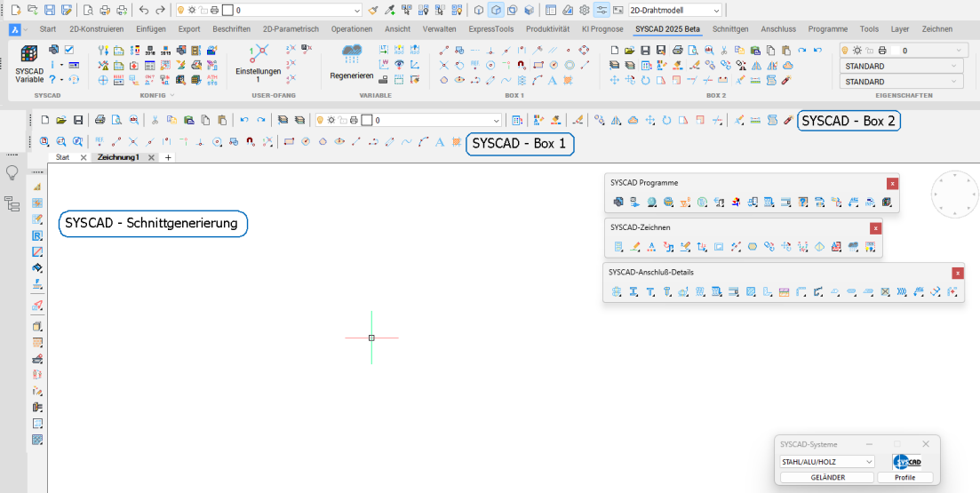The height and width of the screenshot is (493, 980).
Task: Open the STAHL/ALU/HOLZ system dropdown
Action: point(869,462)
